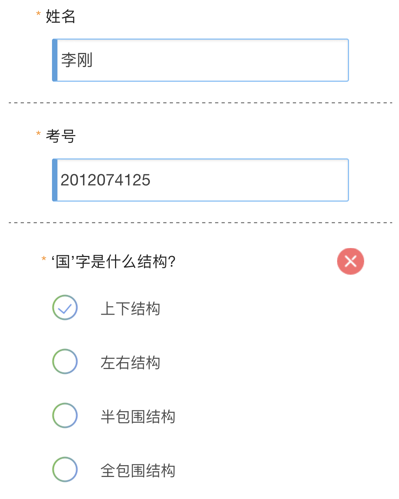The width and height of the screenshot is (399, 499).
Task: Click the blue accent bar of 姓名 field
Action: (55, 60)
